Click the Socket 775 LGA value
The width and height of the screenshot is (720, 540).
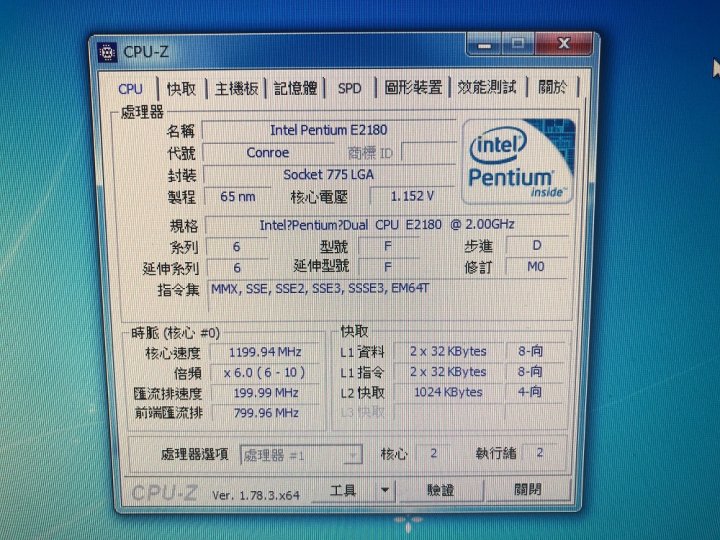(328, 174)
